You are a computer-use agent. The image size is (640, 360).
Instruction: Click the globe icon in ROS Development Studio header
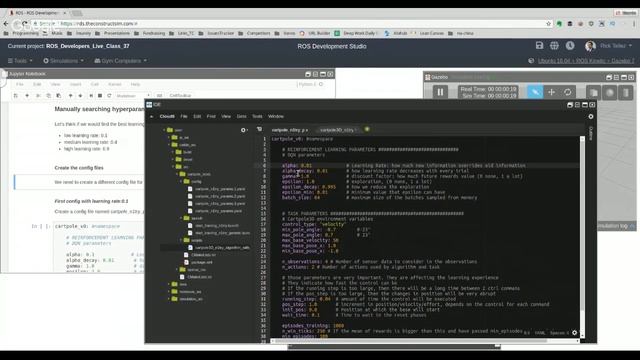point(554,46)
